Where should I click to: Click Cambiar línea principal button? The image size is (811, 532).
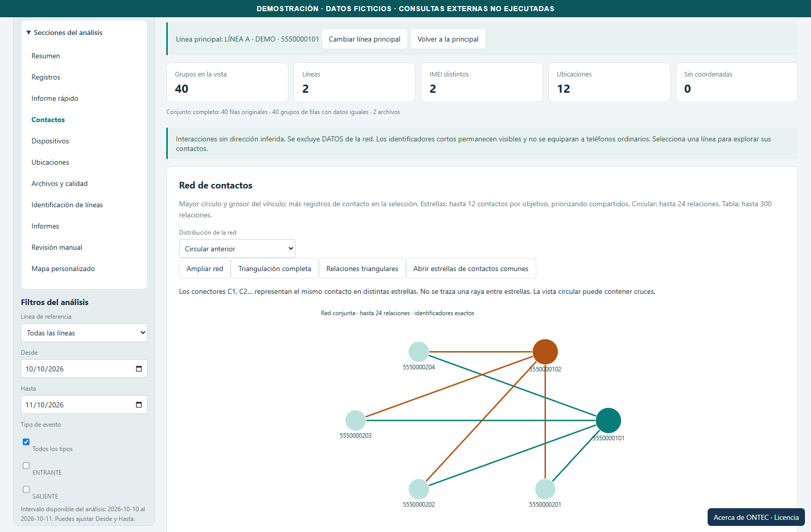point(364,39)
